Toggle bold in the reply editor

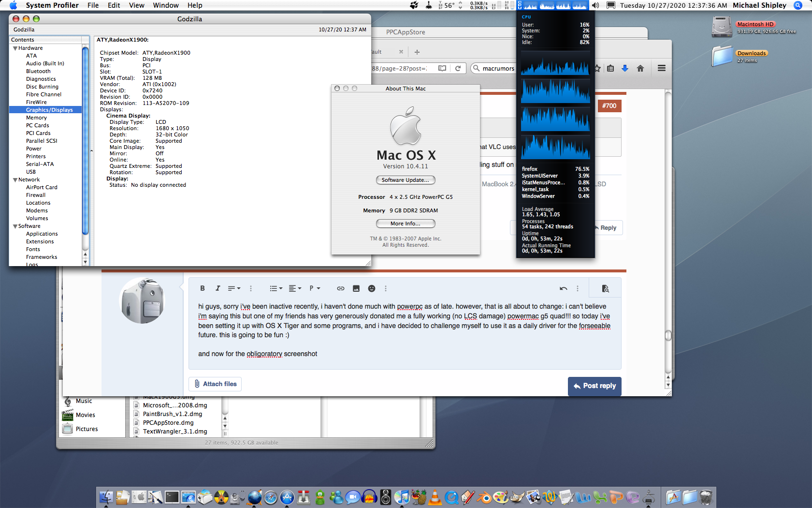(x=203, y=288)
